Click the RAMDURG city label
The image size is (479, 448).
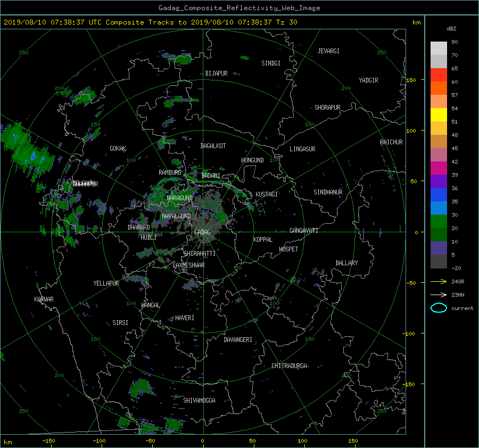point(170,173)
